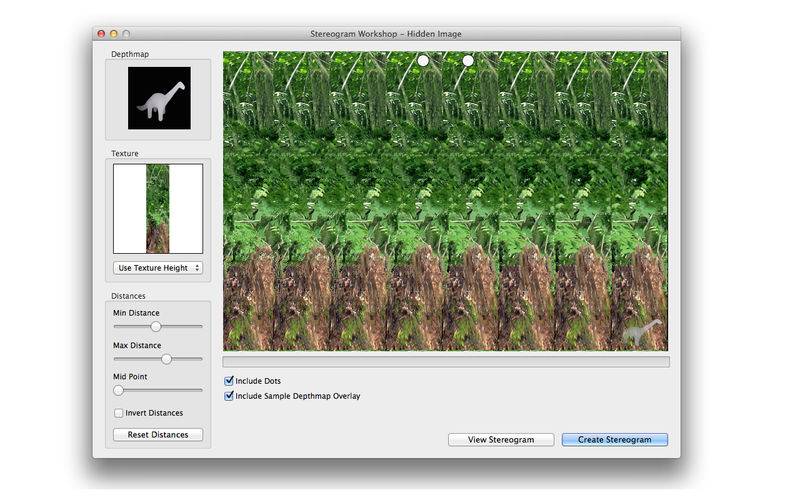Uncheck Include Sample Depthmap Overlay checkbox
The image size is (800, 500).
pyautogui.click(x=229, y=396)
